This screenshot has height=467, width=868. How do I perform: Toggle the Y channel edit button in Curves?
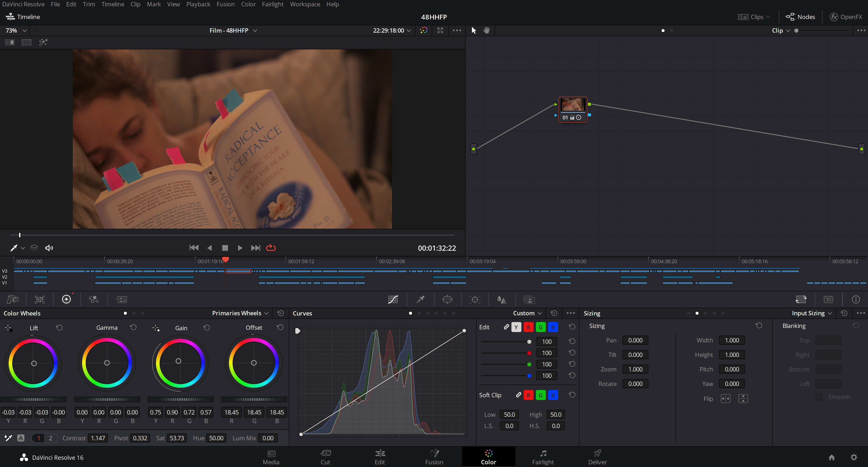[x=516, y=327]
